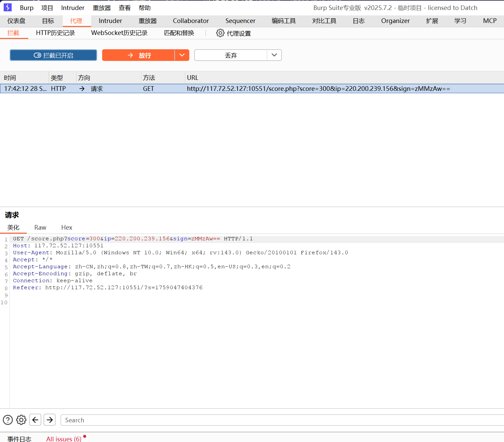Switch to the 仪表盘 tab
The height and width of the screenshot is (442, 504).
pyautogui.click(x=16, y=21)
